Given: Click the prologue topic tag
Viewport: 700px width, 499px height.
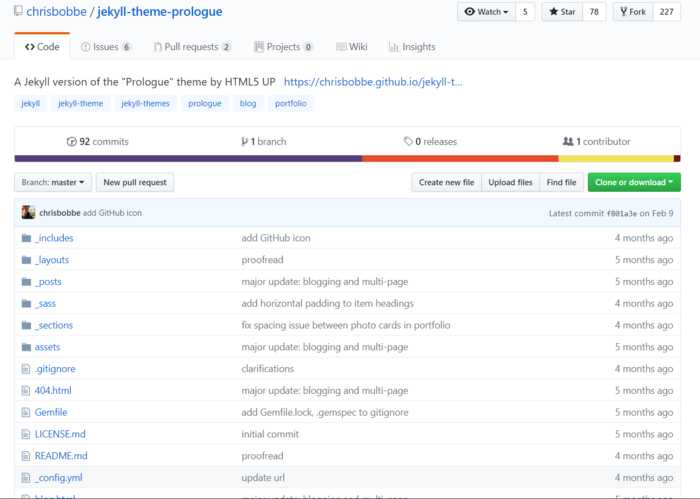Looking at the screenshot, I should (205, 104).
